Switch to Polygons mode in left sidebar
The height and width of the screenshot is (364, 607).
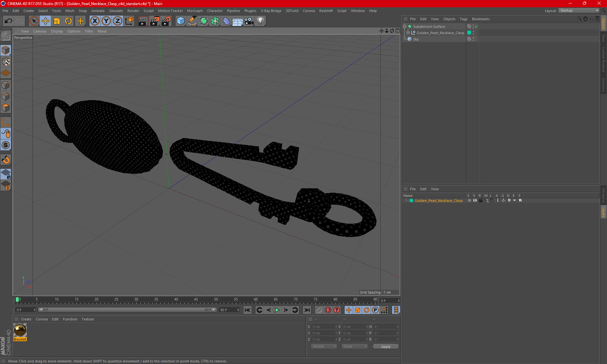[x=6, y=108]
